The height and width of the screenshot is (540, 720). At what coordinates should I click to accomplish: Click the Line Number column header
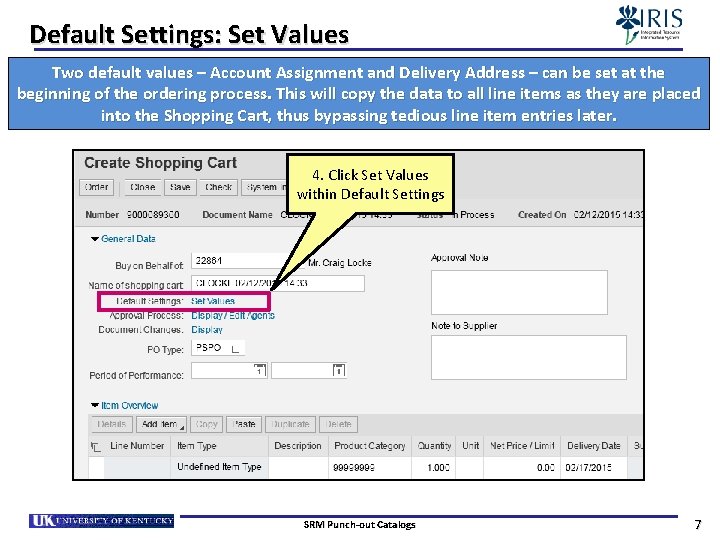(137, 446)
